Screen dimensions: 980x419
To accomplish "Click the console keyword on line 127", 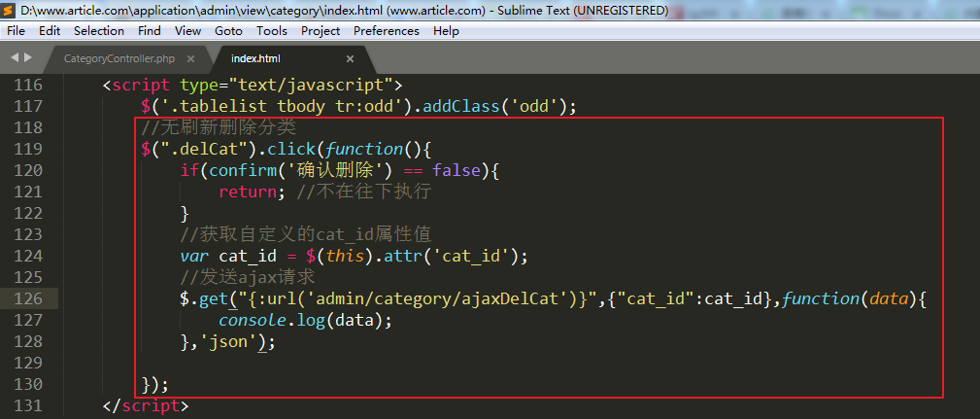I will click(252, 320).
